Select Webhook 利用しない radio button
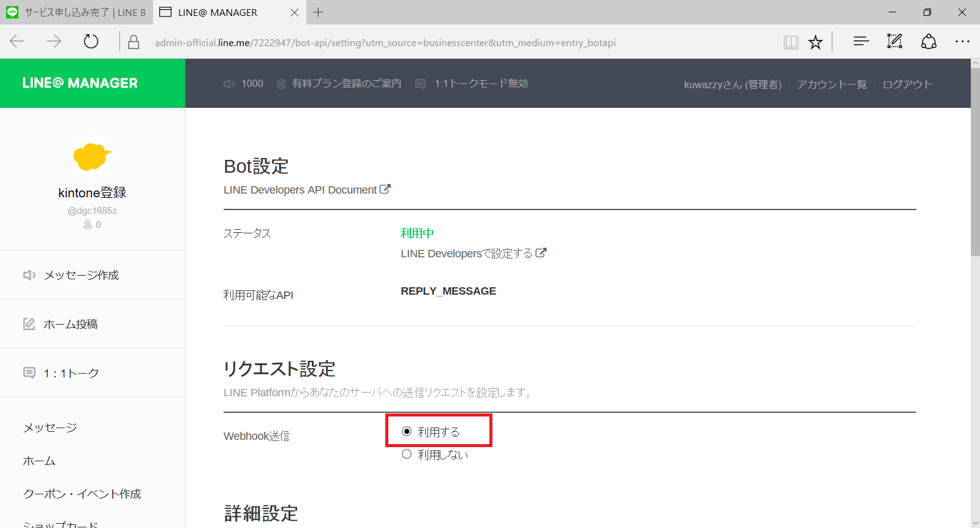The width and height of the screenshot is (980, 528). (407, 454)
